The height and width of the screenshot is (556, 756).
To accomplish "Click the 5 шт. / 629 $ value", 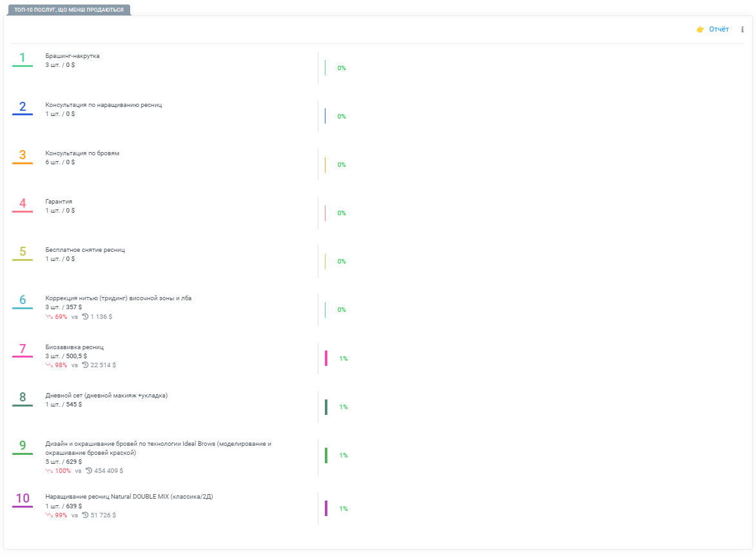I will tap(64, 462).
